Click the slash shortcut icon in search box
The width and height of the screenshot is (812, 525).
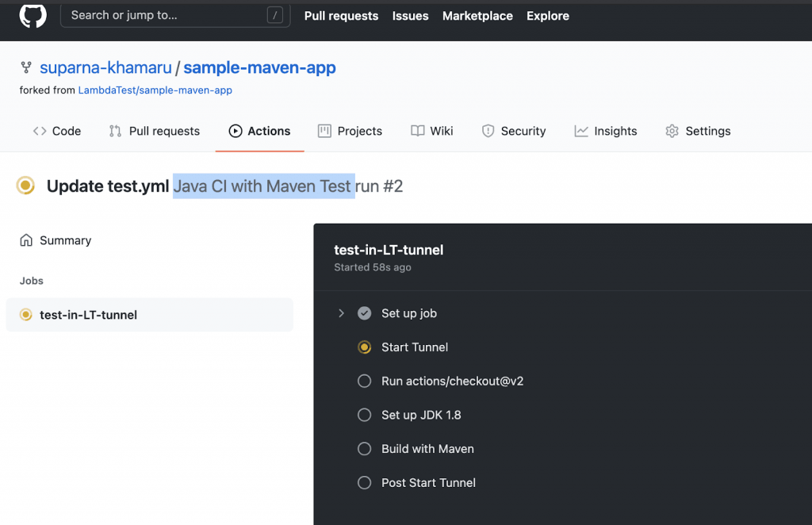coord(274,15)
